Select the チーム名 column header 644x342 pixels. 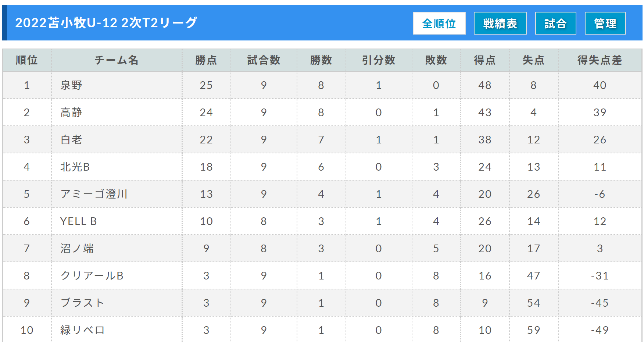point(117,60)
